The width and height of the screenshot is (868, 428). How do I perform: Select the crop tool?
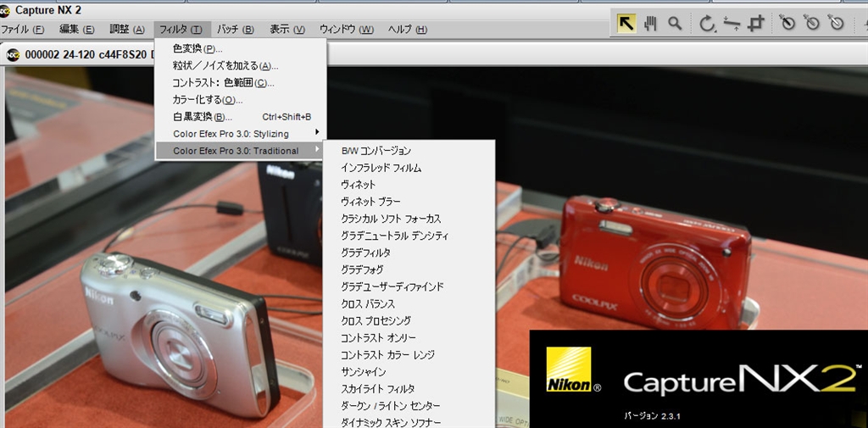point(756,23)
